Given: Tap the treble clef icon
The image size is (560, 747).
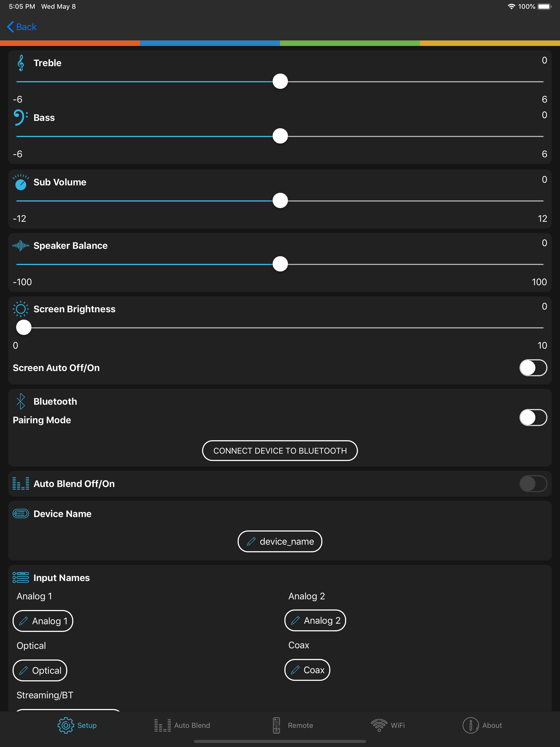Looking at the screenshot, I should (21, 63).
